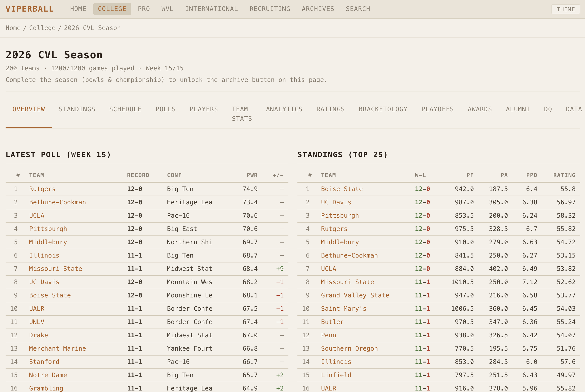This screenshot has width=585, height=392.
Task: Switch to the DQ tab
Action: pyautogui.click(x=548, y=109)
